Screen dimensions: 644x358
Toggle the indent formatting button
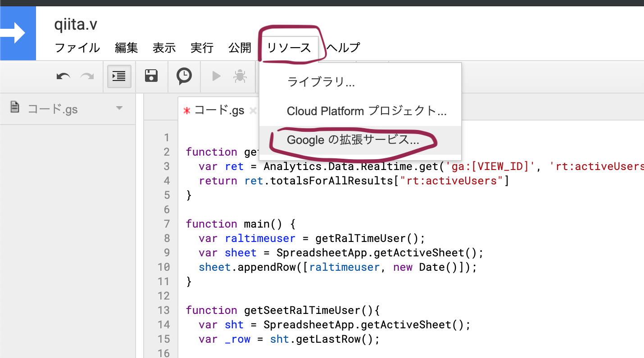point(119,76)
